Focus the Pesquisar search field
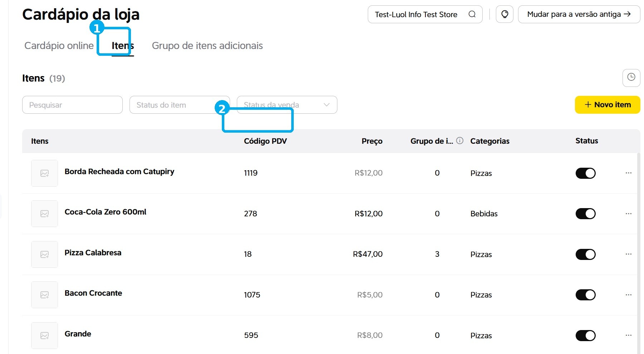 (x=72, y=105)
